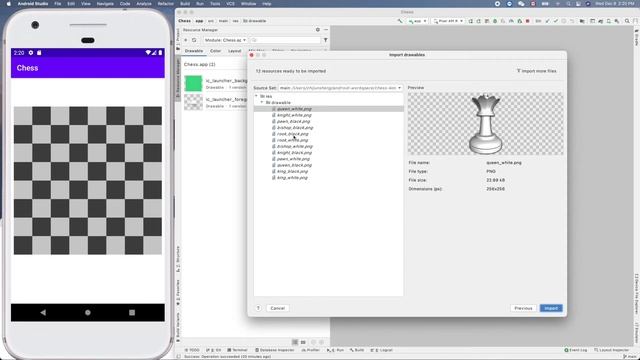The height and width of the screenshot is (360, 640).
Task: Select bishop_white.png in the file tree
Action: pos(295,146)
